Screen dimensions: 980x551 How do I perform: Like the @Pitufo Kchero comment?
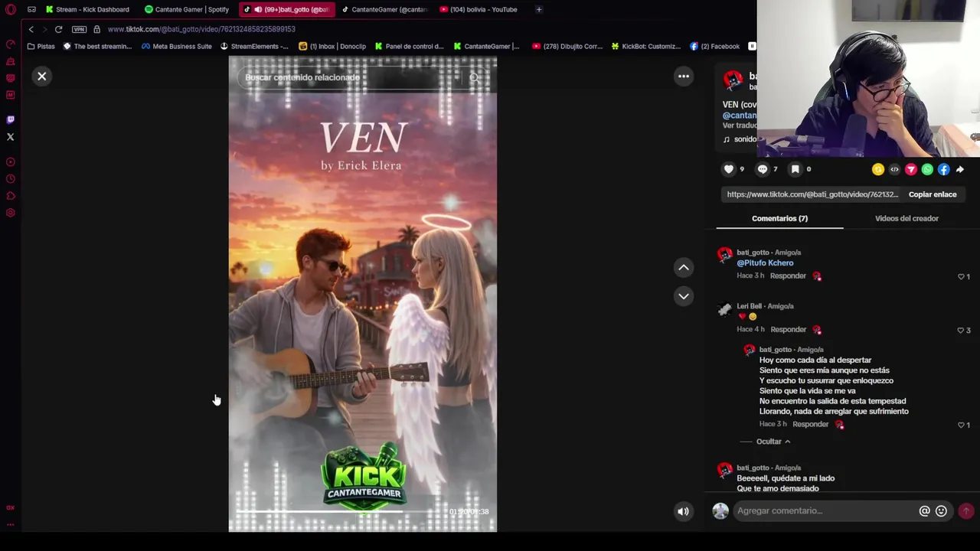click(962, 276)
